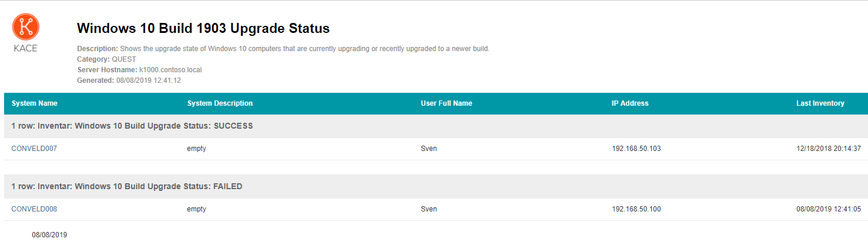Open the CONVELD007 system link
868x242 pixels.
[x=34, y=149]
